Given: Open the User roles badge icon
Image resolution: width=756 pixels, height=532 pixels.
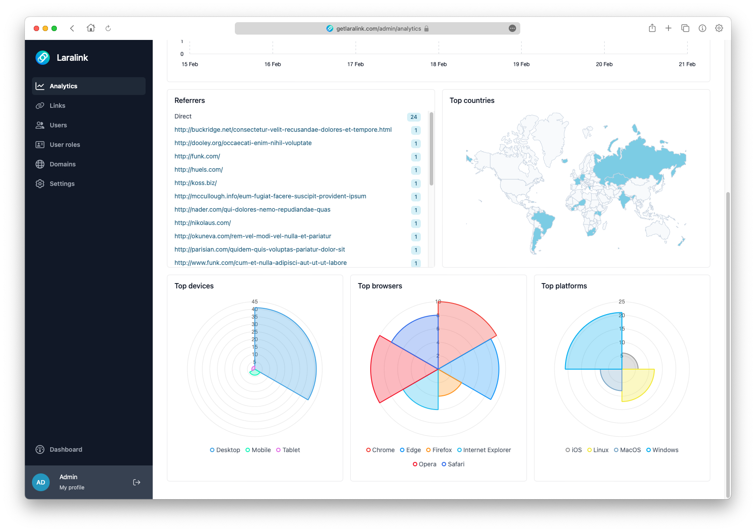Looking at the screenshot, I should pyautogui.click(x=40, y=145).
